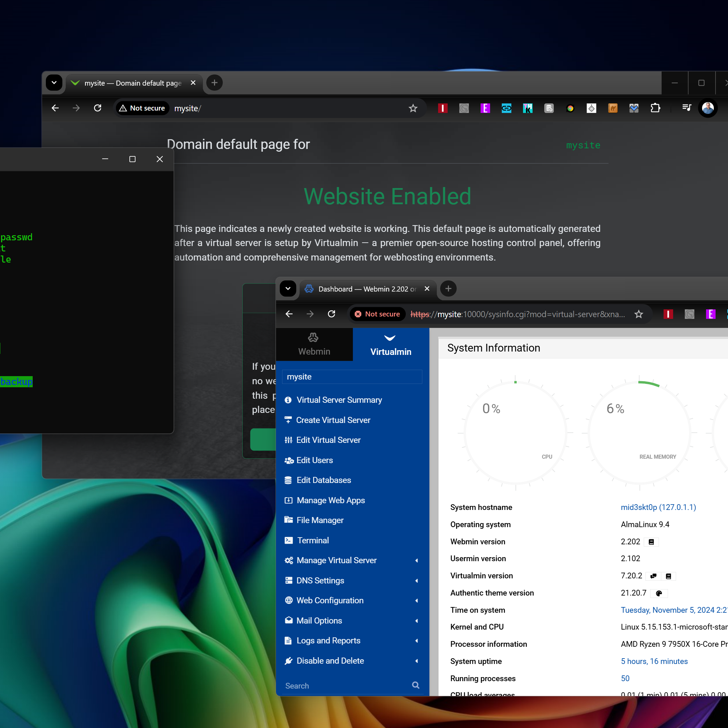This screenshot has height=728, width=728.
Task: Bookmark the mysite page with star icon
Action: pos(413,109)
